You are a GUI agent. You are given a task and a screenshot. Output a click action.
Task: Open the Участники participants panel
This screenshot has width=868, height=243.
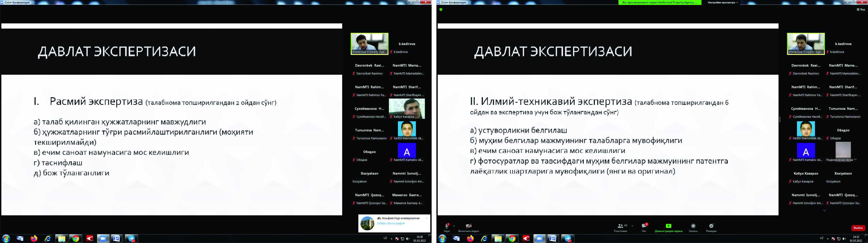(x=620, y=226)
